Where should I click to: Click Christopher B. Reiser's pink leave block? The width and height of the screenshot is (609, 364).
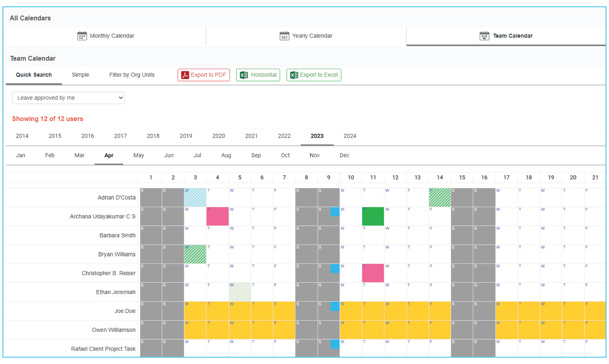[x=373, y=273]
